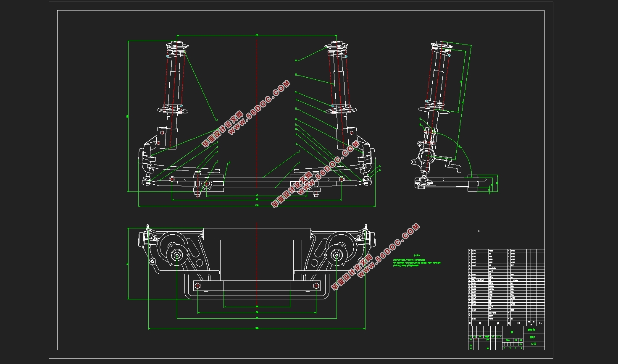
Task: Click the overall height dimension line on left
Action: click(x=128, y=116)
